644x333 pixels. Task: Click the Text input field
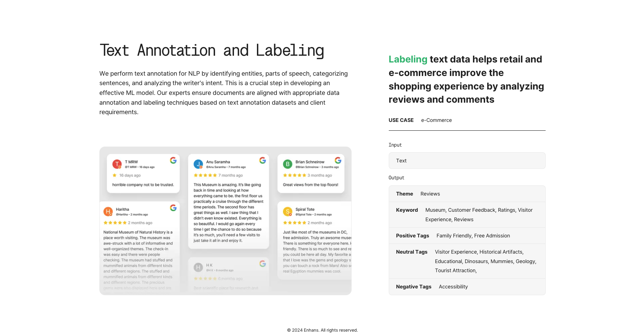(x=467, y=161)
